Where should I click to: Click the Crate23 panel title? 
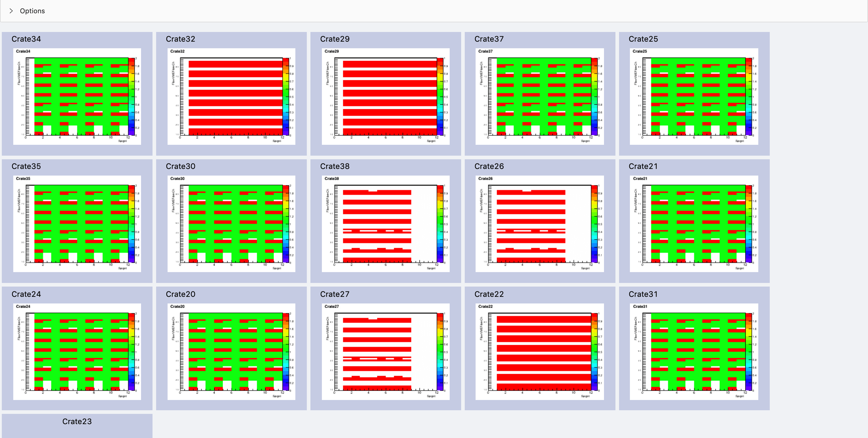click(77, 421)
